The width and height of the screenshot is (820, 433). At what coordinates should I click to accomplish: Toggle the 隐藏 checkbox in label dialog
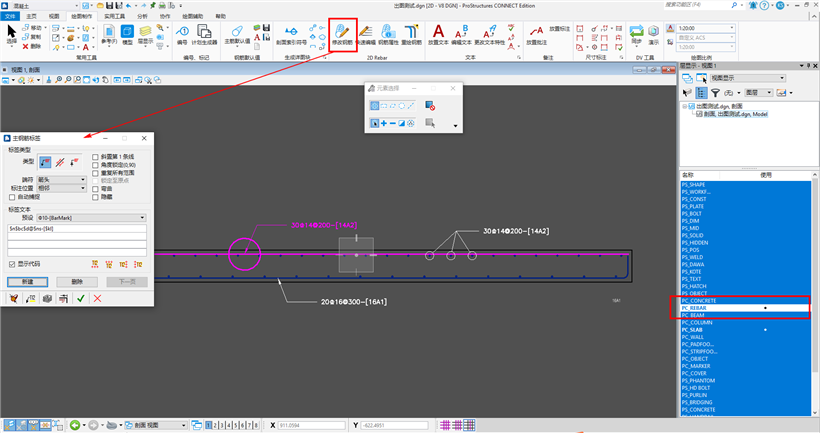[x=95, y=196]
